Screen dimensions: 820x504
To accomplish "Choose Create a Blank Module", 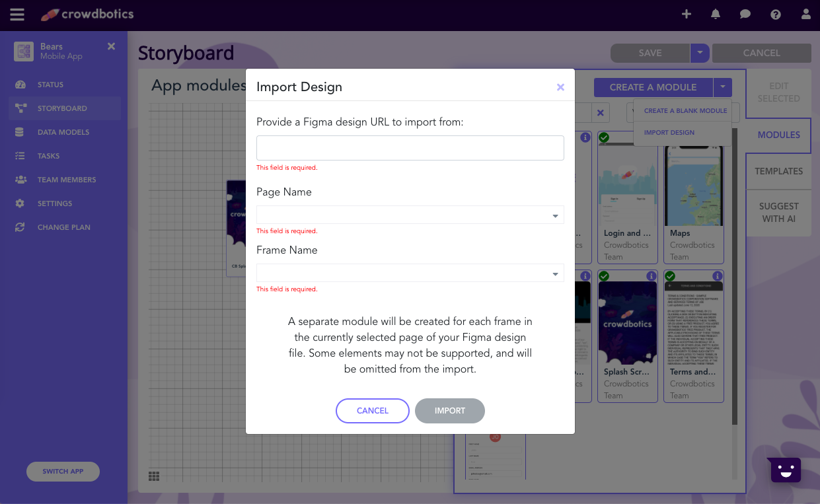I will click(685, 111).
